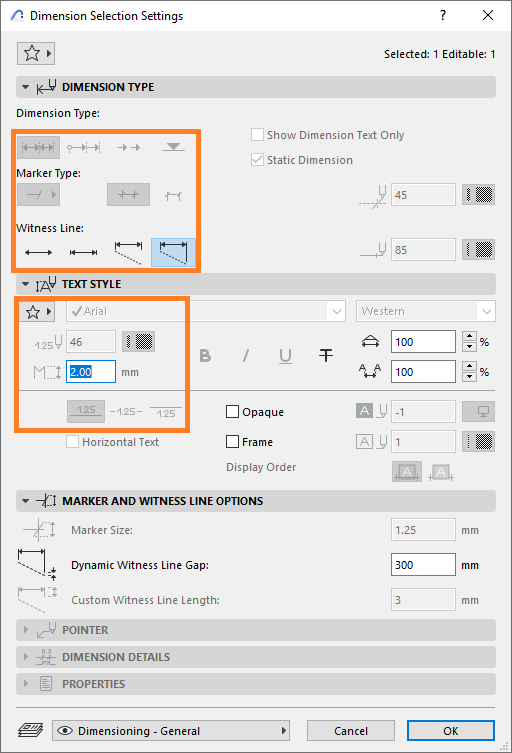Click the Cancel button

coord(351,731)
